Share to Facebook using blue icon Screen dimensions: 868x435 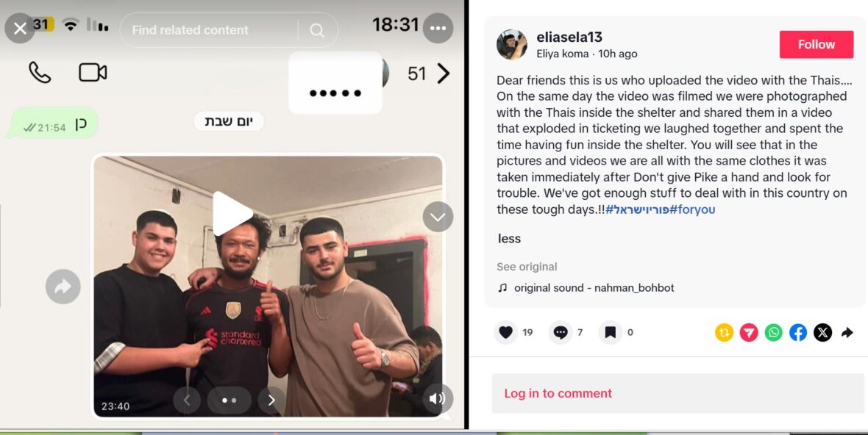point(797,332)
